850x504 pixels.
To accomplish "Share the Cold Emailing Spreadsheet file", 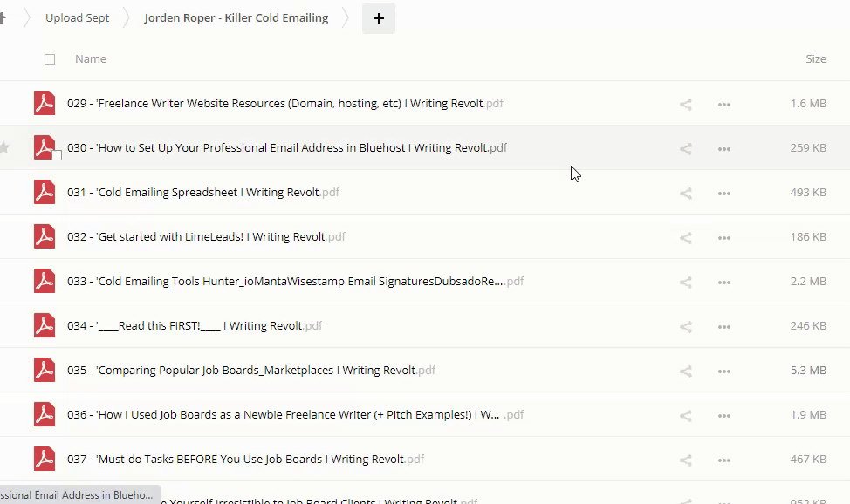I will point(685,193).
